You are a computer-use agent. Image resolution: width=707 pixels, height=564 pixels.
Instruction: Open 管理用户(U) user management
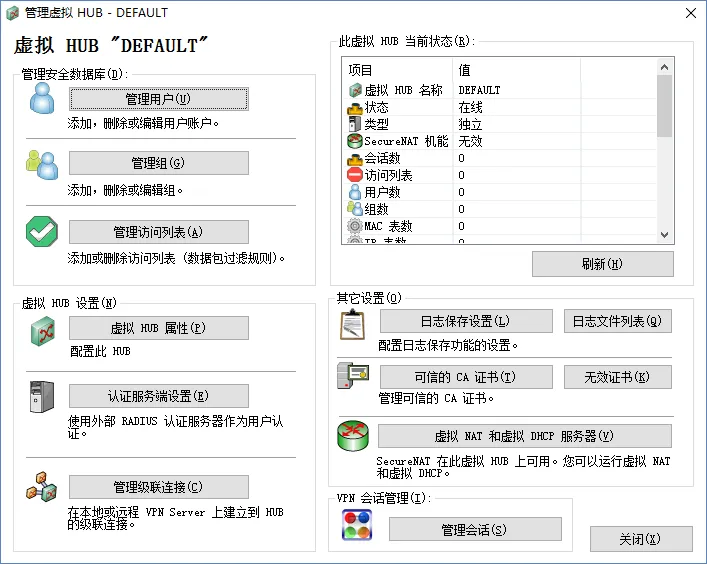click(158, 99)
